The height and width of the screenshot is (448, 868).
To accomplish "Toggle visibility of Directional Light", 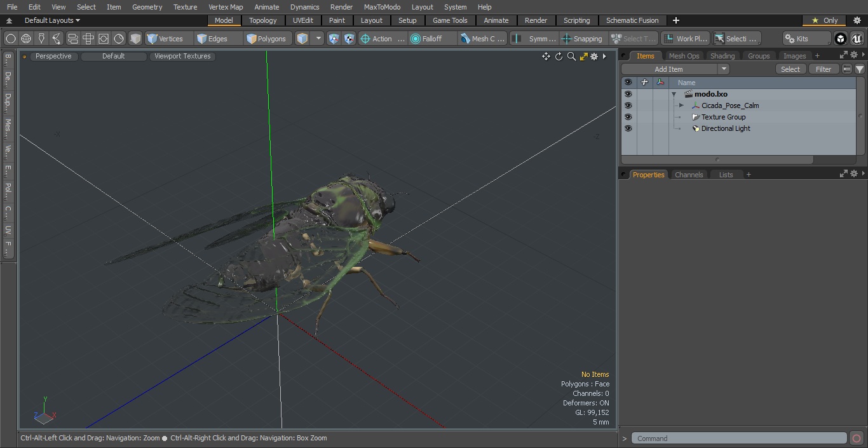I will (x=628, y=128).
